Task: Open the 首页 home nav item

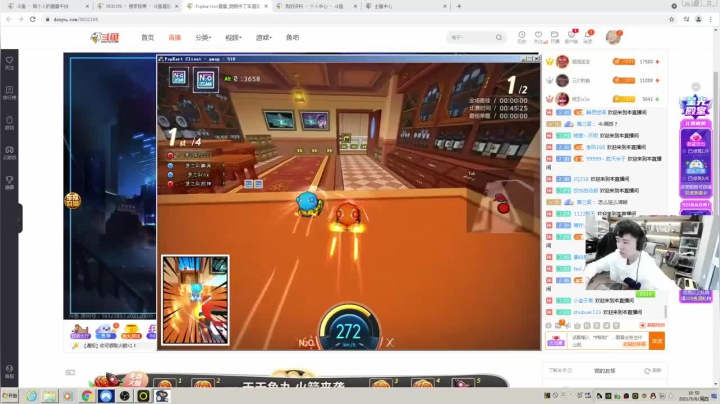Action: coord(147,38)
